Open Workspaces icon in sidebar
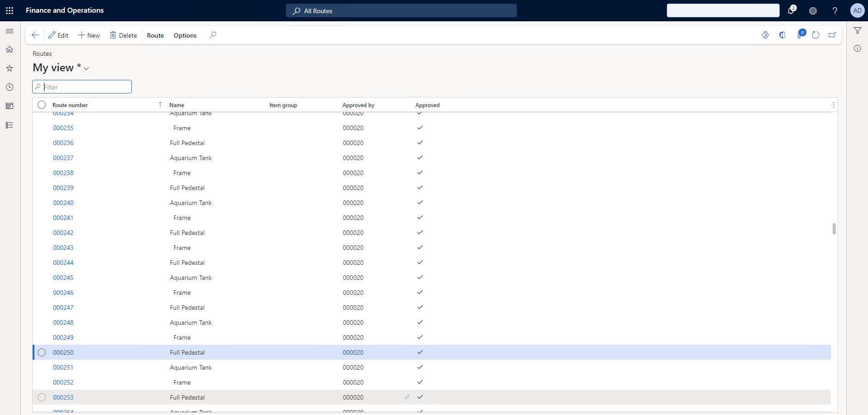 (x=10, y=106)
